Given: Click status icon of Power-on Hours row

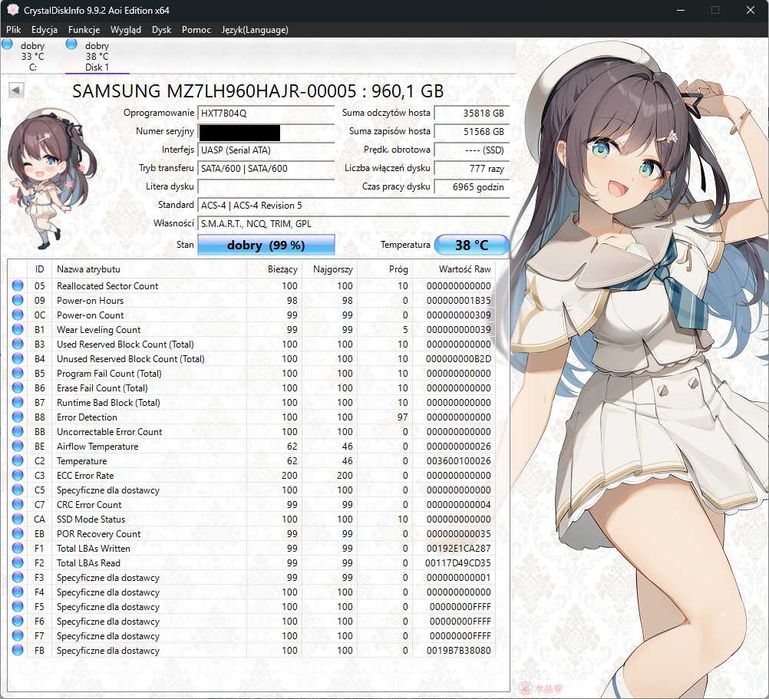Looking at the screenshot, I should 18,300.
